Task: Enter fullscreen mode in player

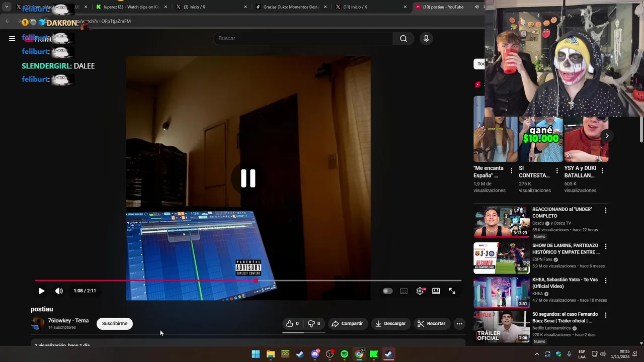Action: coord(452,291)
